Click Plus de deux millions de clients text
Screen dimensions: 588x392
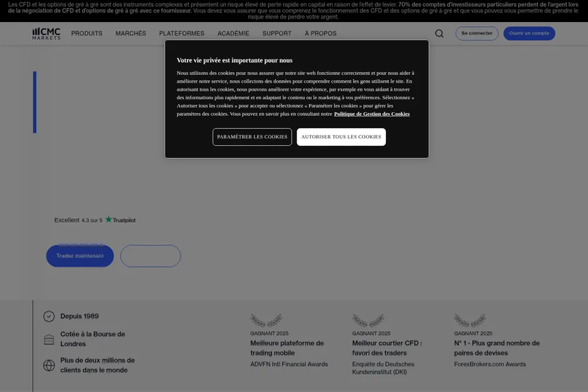97,365
